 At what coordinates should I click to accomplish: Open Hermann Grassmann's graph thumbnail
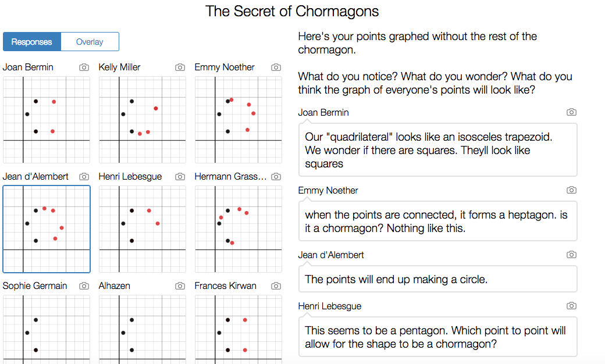click(239, 229)
